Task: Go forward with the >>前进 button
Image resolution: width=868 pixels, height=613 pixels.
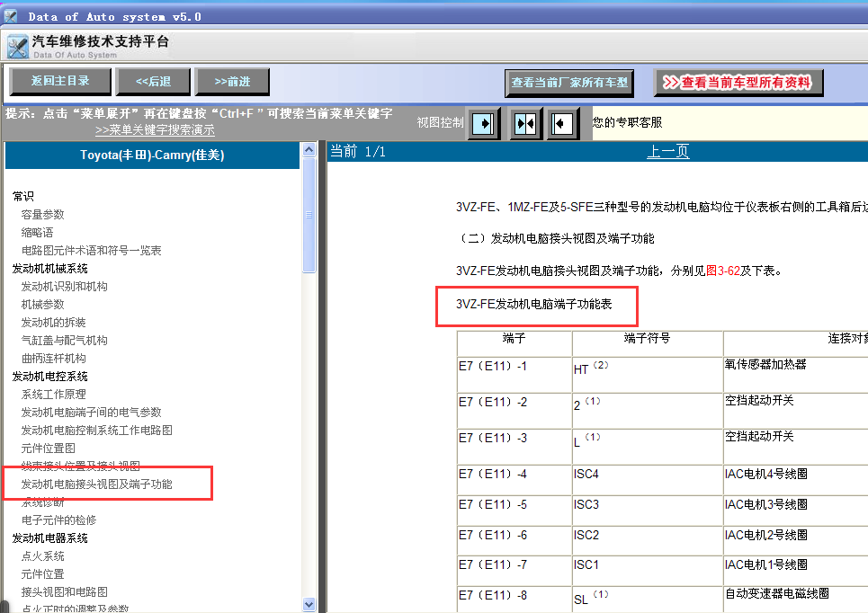Action: (x=232, y=81)
